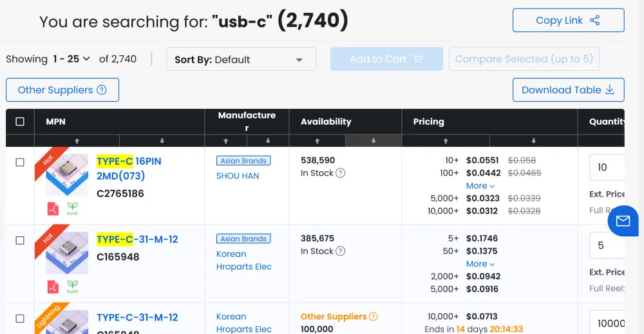Check the box for TYPE-C 16PIN 2MD(073)

click(20, 162)
